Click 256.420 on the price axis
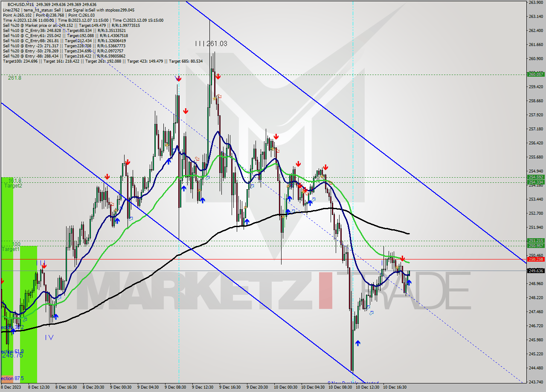The image size is (546, 392). pos(536,143)
